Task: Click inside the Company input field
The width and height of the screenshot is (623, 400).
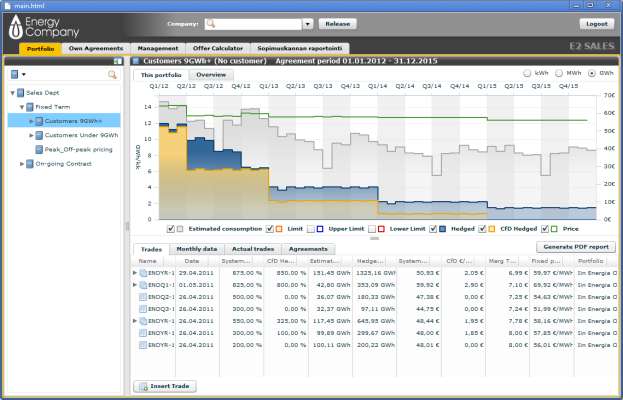Action: pyautogui.click(x=253, y=24)
